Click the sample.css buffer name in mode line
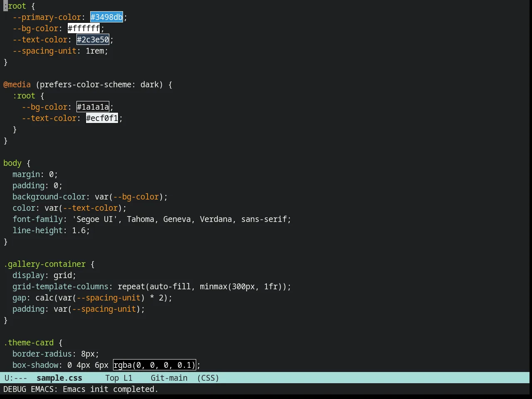Image resolution: width=532 pixels, height=399 pixels. pos(59,378)
